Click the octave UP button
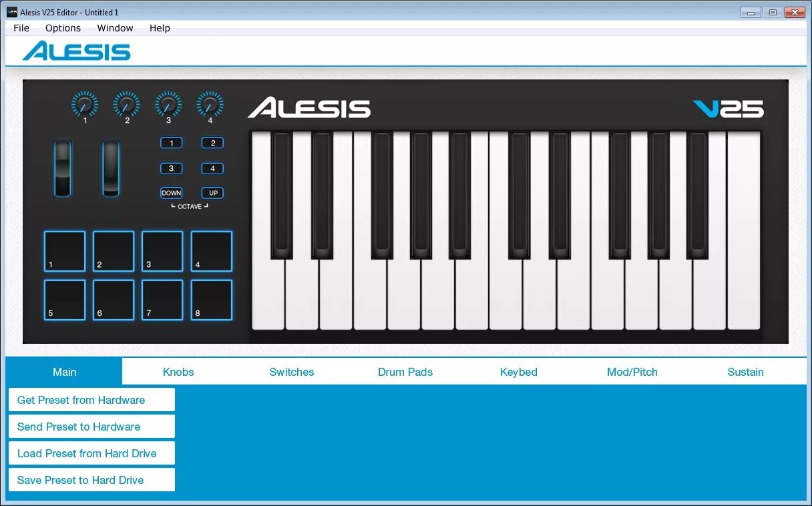 (x=213, y=193)
